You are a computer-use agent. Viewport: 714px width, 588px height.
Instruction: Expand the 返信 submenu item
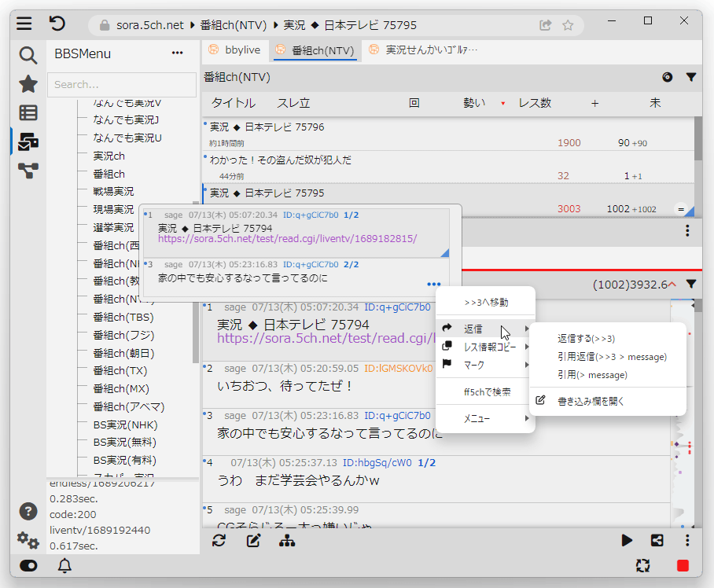pyautogui.click(x=485, y=329)
